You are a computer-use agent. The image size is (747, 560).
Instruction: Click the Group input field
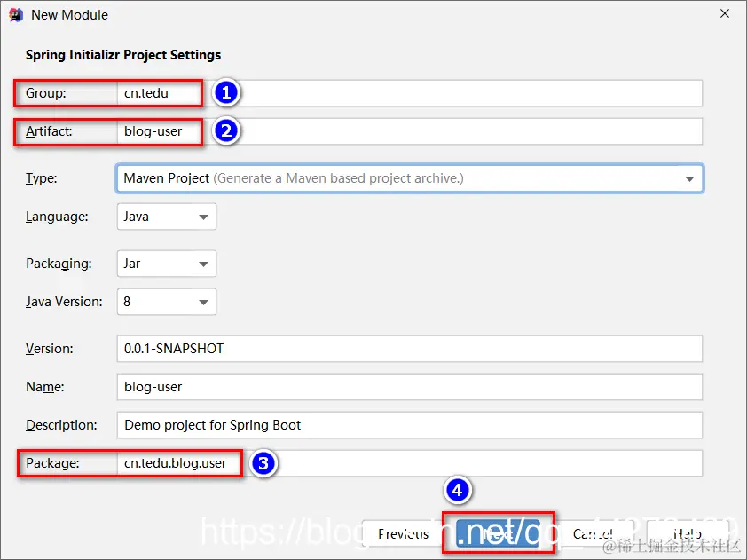pos(409,93)
